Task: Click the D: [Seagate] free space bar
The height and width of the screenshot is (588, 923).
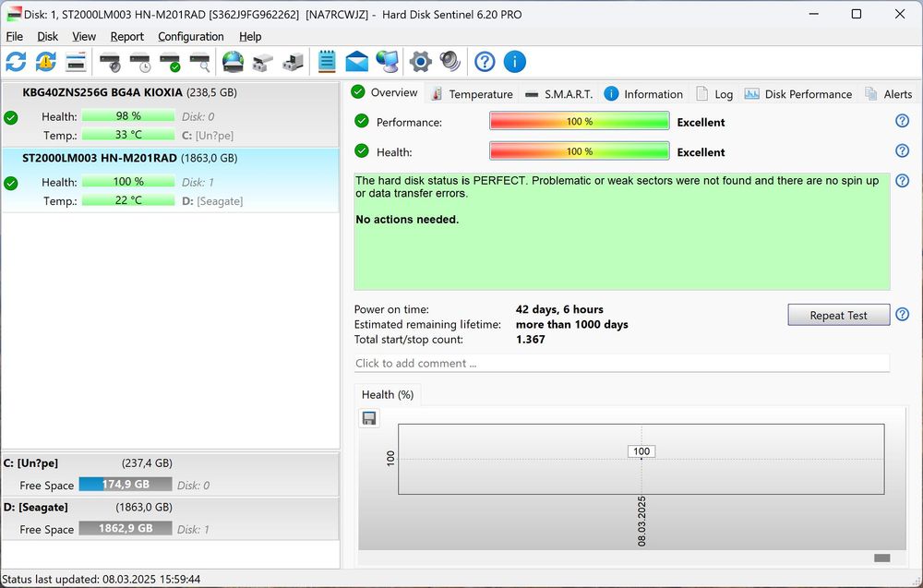Action: (x=126, y=529)
